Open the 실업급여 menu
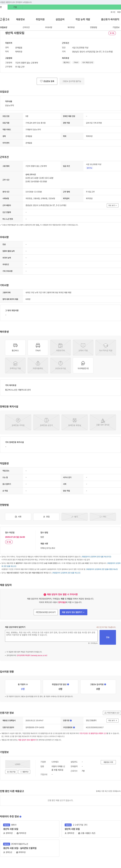The width and height of the screenshot is (121, 868). pos(60,20)
